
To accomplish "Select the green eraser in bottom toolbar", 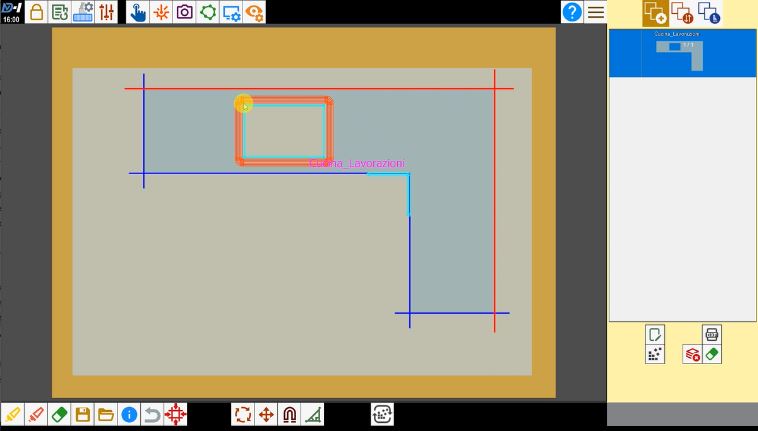I will coord(59,415).
